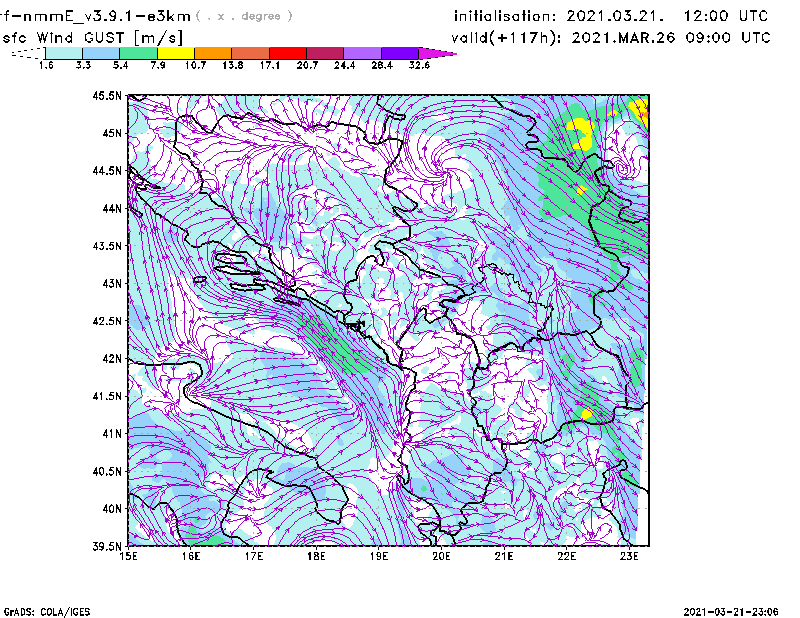Viewport: 800px width, 618px height.
Task: Click the yellow legend color swatch
Action: (x=176, y=53)
